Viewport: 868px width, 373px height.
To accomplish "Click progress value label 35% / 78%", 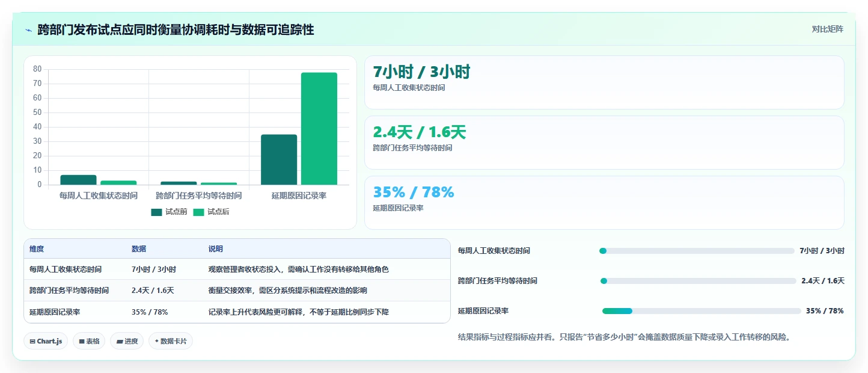I will [825, 311].
